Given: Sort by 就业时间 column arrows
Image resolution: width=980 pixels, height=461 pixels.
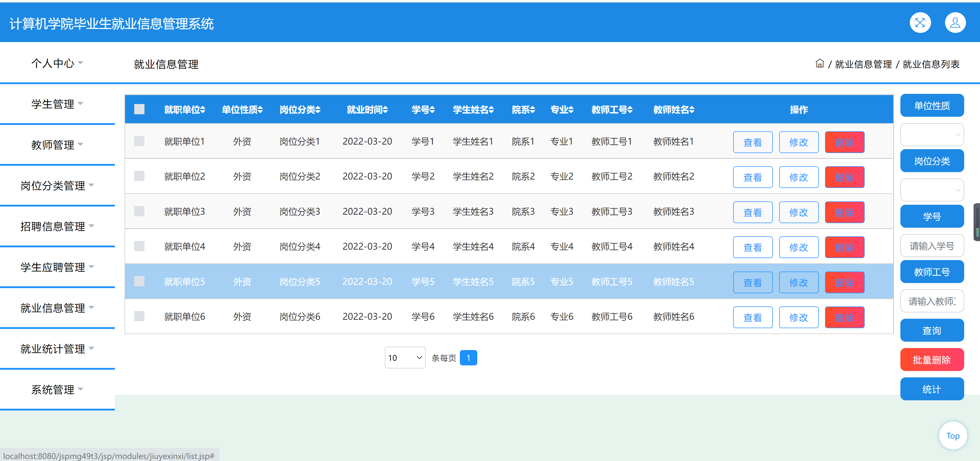Looking at the screenshot, I should coord(385,110).
